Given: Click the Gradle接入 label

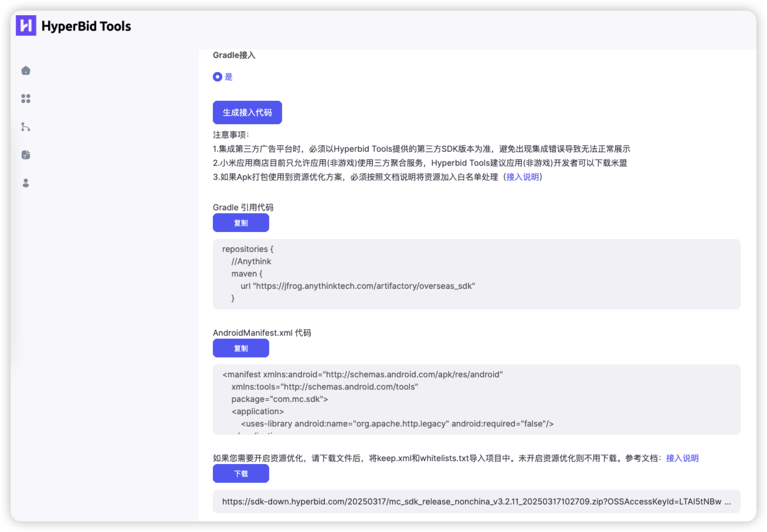Looking at the screenshot, I should [234, 56].
